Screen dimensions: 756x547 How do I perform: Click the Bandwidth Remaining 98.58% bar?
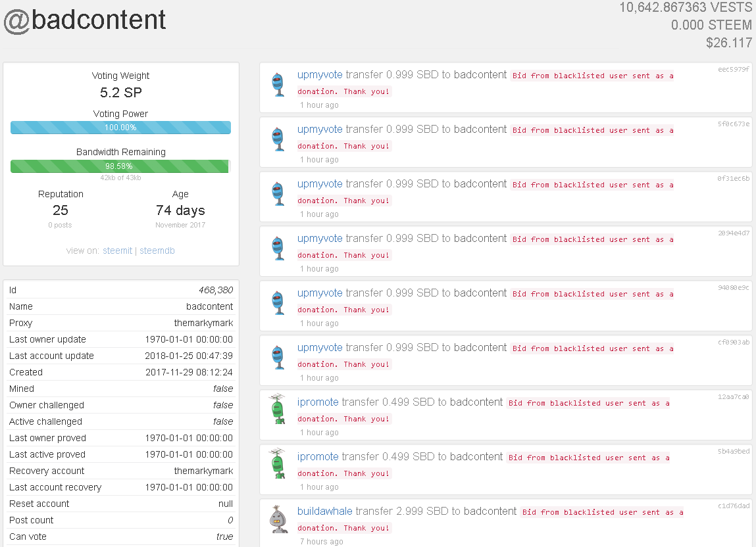pos(120,166)
